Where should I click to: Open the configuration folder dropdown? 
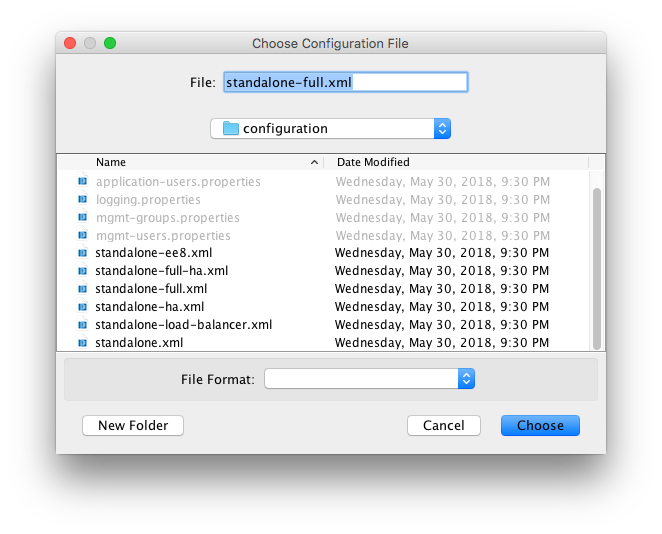[x=442, y=128]
